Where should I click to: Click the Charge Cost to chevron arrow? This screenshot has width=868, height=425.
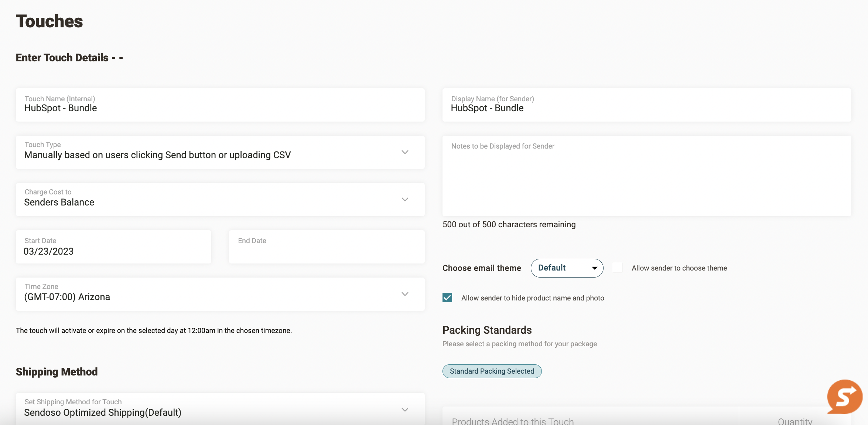pyautogui.click(x=405, y=200)
